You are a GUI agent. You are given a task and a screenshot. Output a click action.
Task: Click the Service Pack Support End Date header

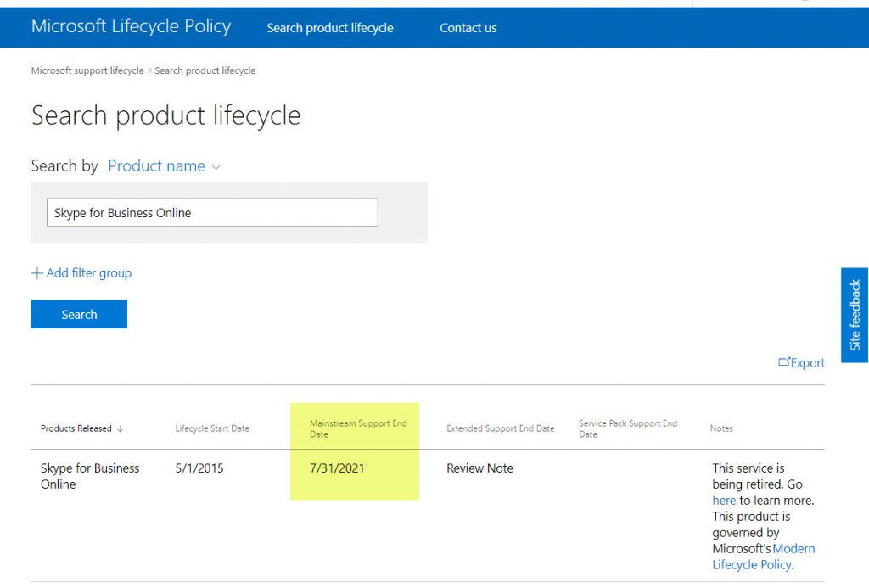(627, 428)
